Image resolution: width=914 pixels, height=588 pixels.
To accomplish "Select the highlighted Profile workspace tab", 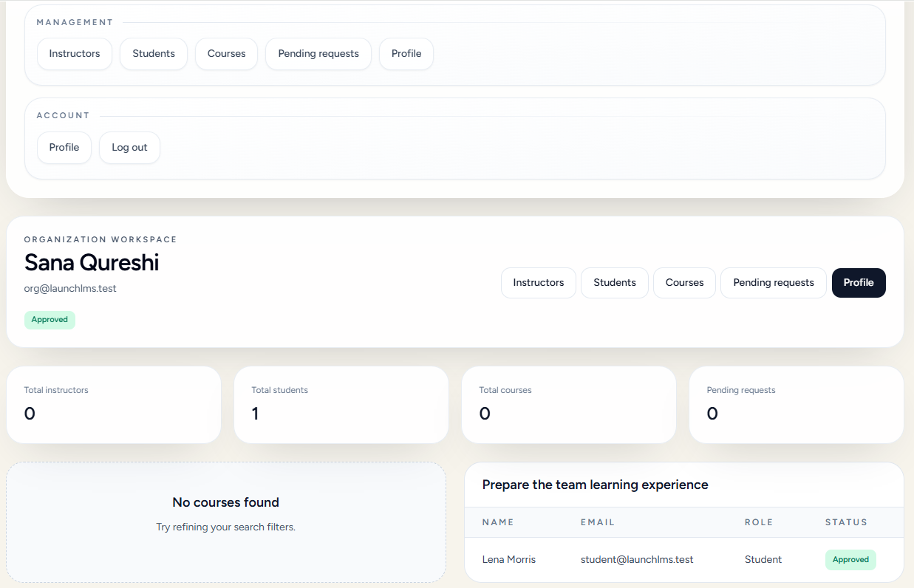I will pyautogui.click(x=858, y=282).
